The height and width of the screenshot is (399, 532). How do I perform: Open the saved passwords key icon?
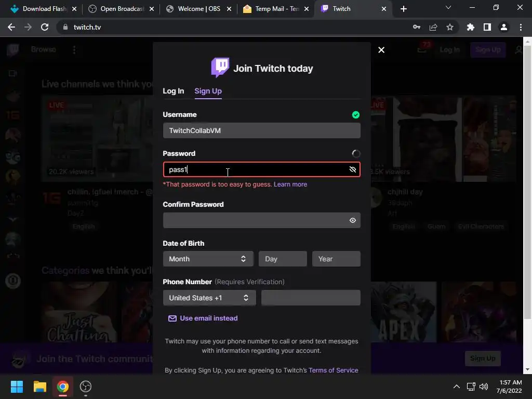417,27
